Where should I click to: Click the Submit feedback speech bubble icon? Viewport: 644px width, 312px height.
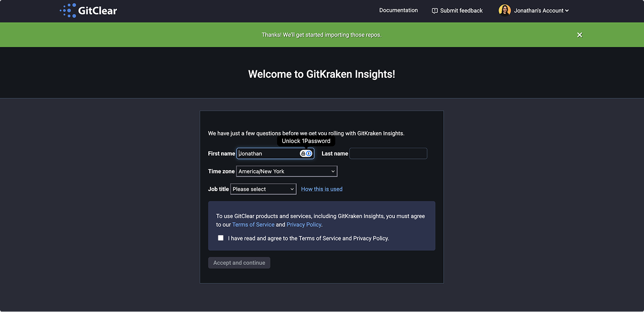tap(435, 11)
